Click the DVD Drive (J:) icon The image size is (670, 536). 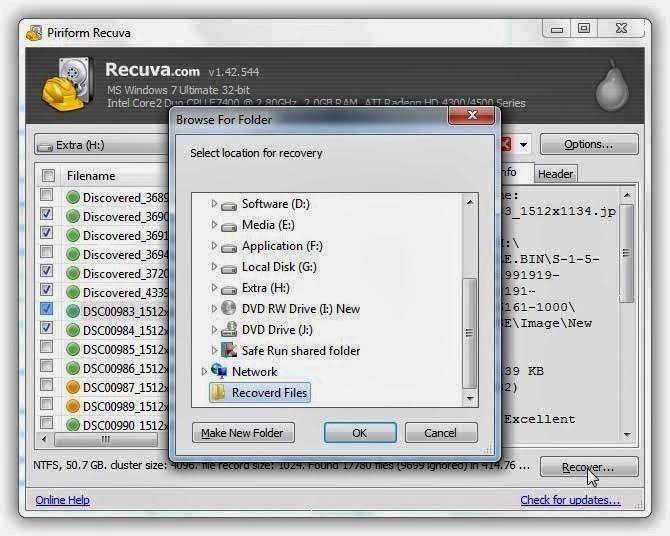tap(229, 329)
